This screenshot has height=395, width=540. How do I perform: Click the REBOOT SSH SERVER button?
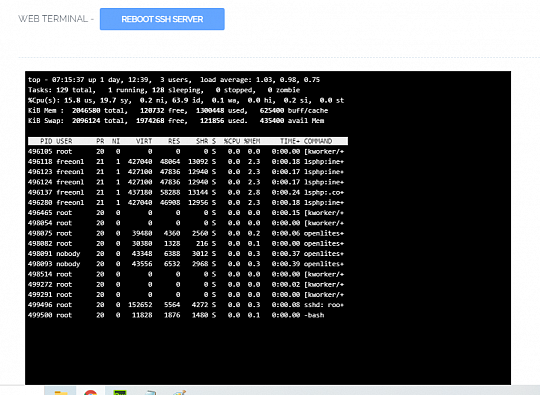coord(162,19)
